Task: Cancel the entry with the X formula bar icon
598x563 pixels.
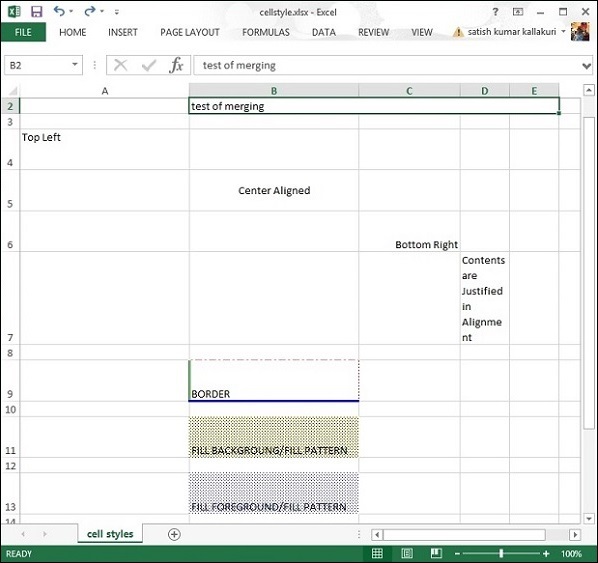Action: pyautogui.click(x=121, y=65)
